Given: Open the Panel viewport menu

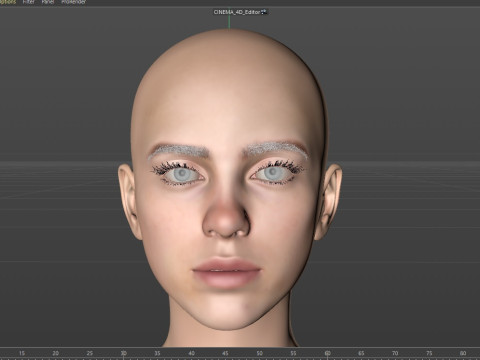Looking at the screenshot, I should click(48, 2).
